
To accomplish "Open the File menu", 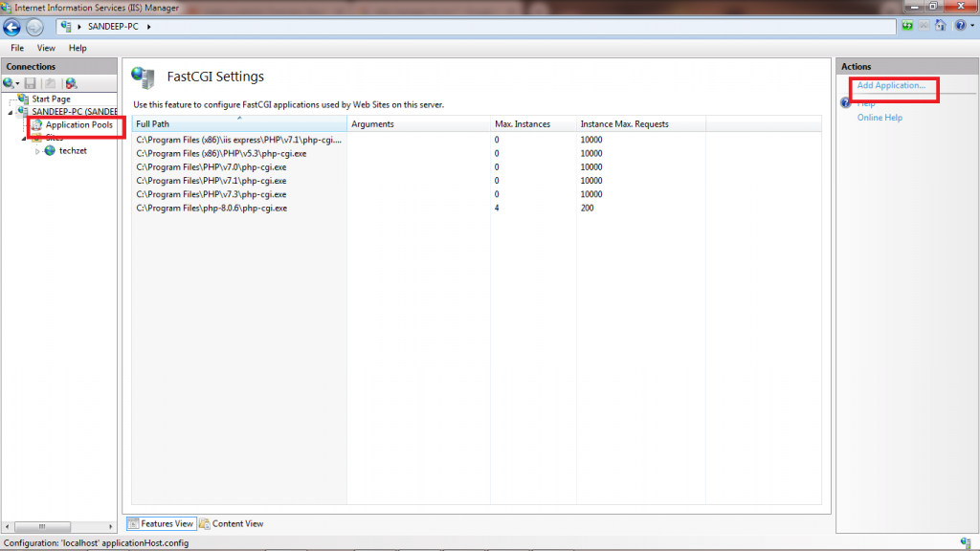I will [x=17, y=48].
